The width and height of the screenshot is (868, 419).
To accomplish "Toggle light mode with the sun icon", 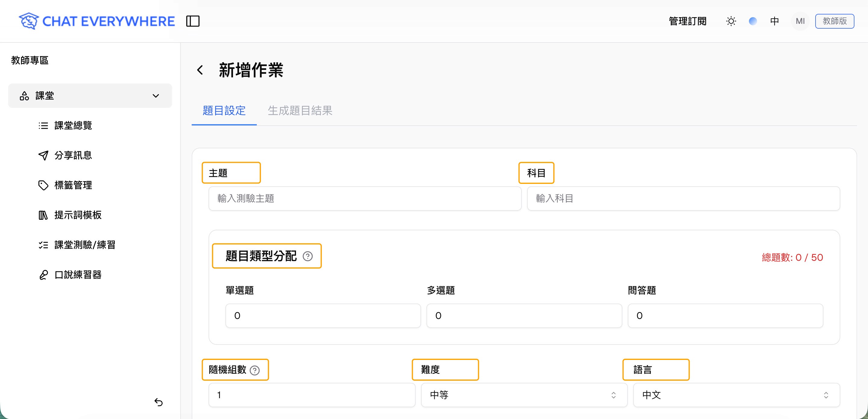I will pos(731,21).
